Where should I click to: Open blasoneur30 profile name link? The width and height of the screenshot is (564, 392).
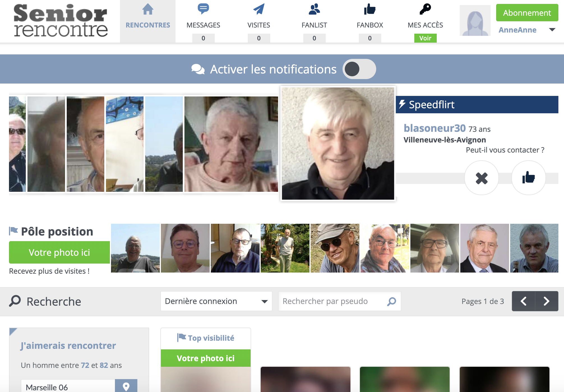pos(434,128)
